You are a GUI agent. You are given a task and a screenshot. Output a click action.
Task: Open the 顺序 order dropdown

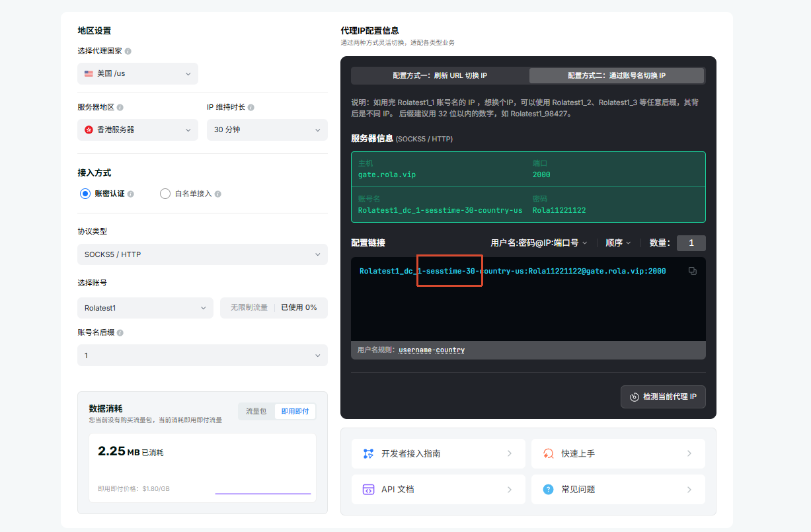coord(618,243)
